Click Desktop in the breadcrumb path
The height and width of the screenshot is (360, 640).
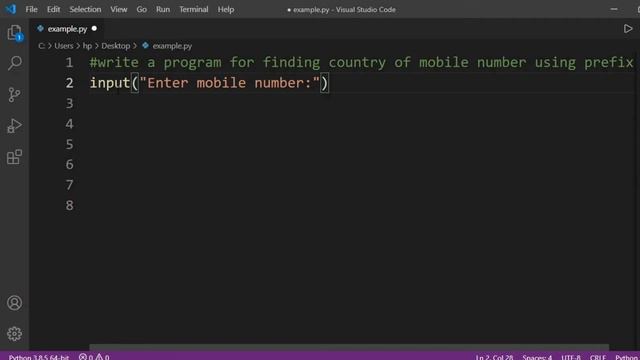coord(116,46)
